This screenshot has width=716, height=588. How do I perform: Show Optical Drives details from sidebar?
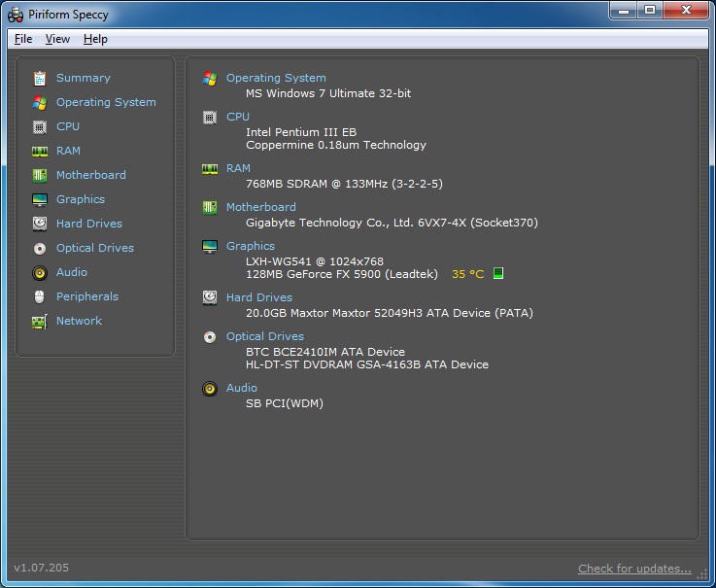(x=95, y=248)
